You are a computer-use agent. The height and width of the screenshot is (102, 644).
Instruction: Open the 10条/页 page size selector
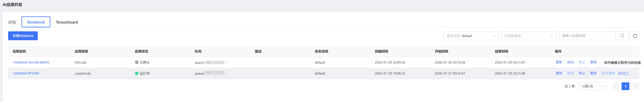coord(593,86)
